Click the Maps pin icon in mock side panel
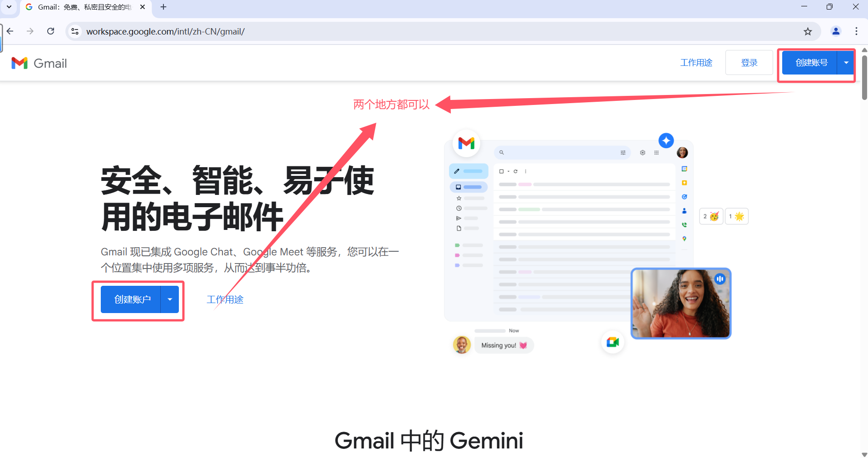 (684, 239)
